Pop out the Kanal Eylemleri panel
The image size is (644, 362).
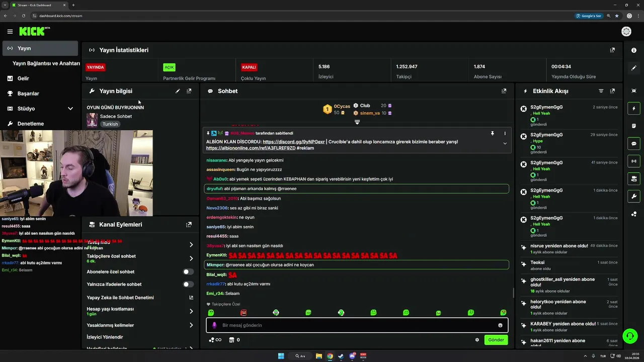189,225
